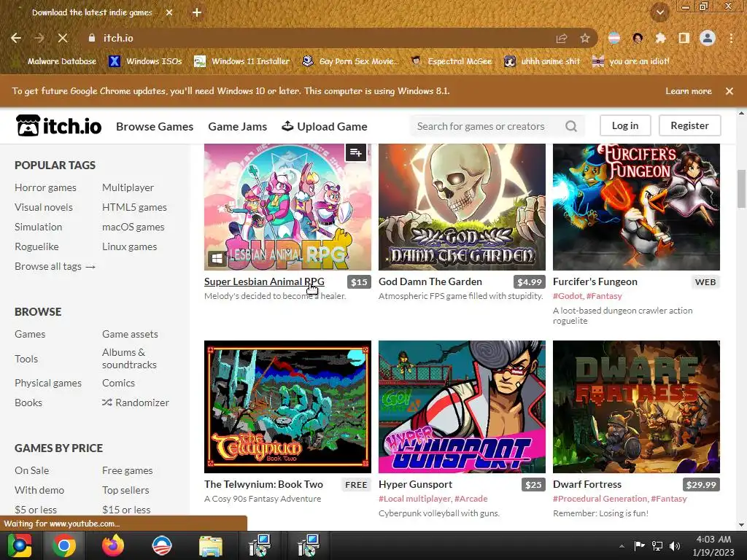Open the Upload Game menu item

(325, 126)
